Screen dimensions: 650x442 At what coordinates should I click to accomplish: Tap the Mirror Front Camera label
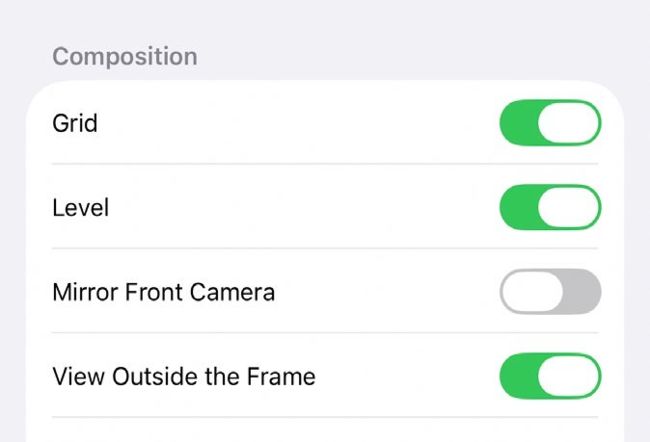pyautogui.click(x=163, y=292)
